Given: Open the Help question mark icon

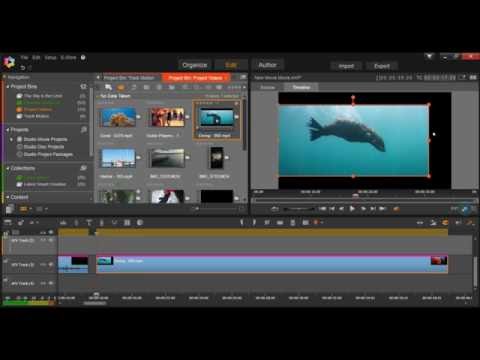Looking at the screenshot, I should click(x=83, y=57).
